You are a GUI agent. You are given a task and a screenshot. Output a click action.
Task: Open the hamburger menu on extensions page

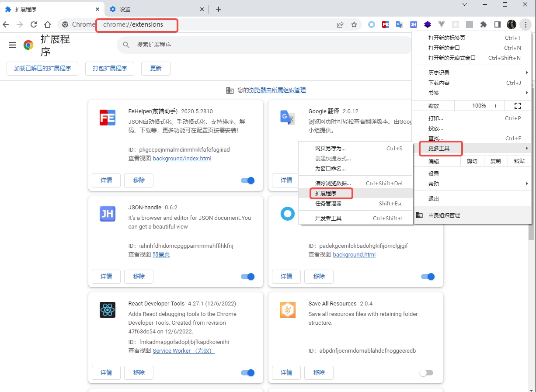(x=12, y=45)
